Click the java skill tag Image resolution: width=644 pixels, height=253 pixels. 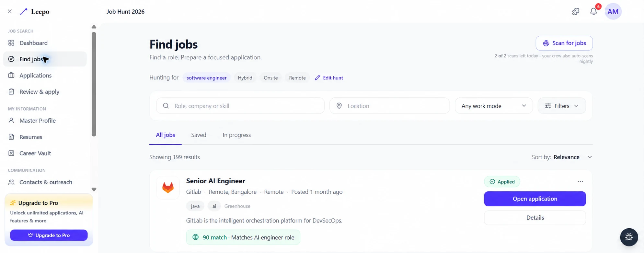pos(195,206)
